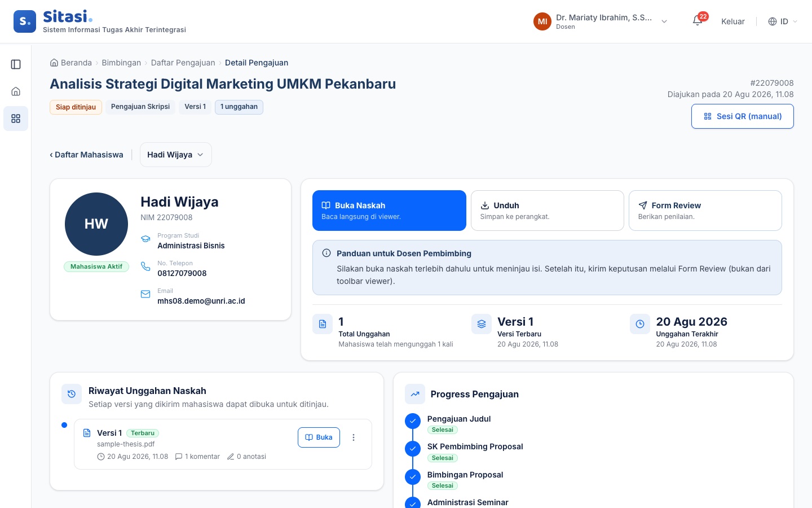812x508 pixels.
Task: Open more options for Versi 1 upload
Action: coord(354,437)
